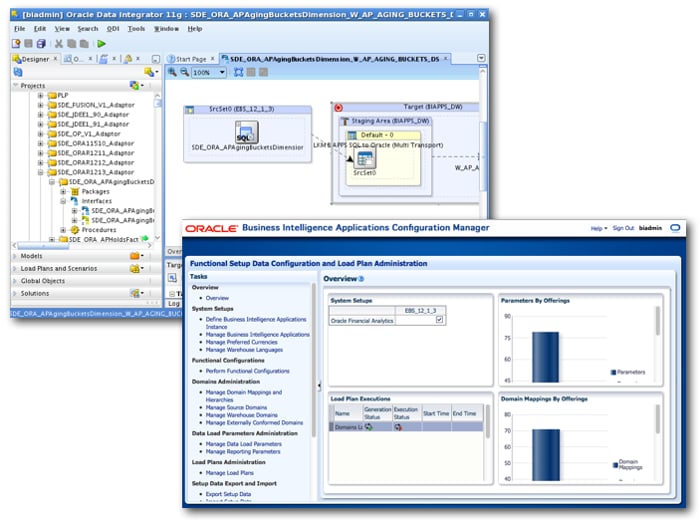700x522 pixels.
Task: Click the Parameters bar in Parameters By Offerings chart
Action: 546,357
